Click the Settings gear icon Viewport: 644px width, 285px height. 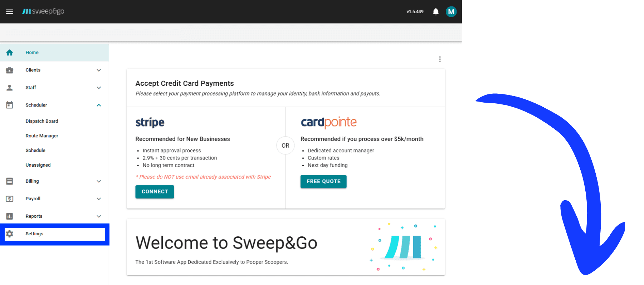[x=9, y=234]
